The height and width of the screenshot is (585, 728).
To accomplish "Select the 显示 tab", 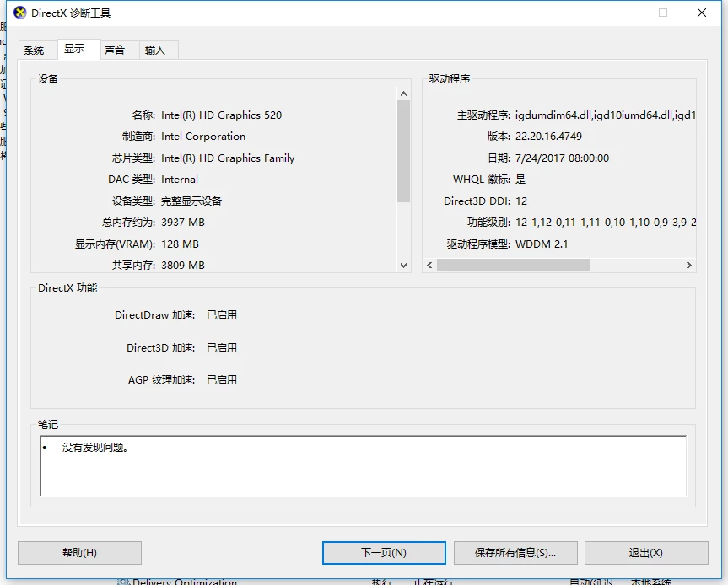I will [79, 49].
